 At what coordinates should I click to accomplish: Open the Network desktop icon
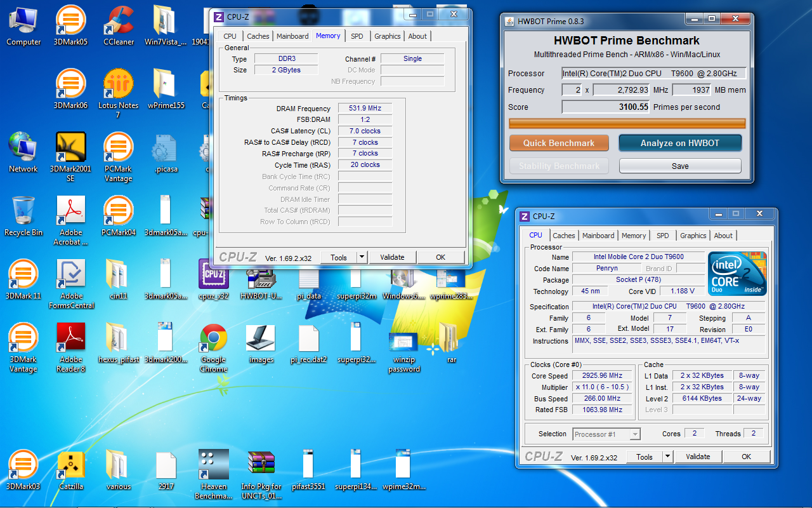[23, 152]
